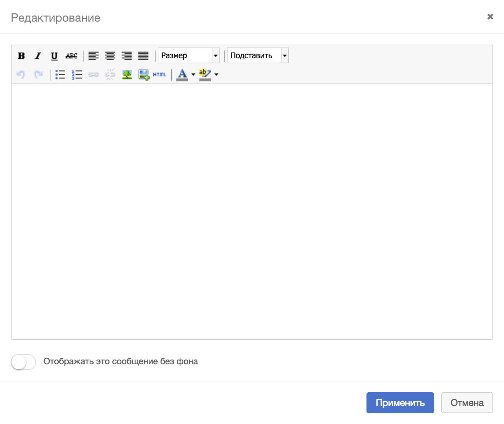Insert a bulleted list

point(60,75)
